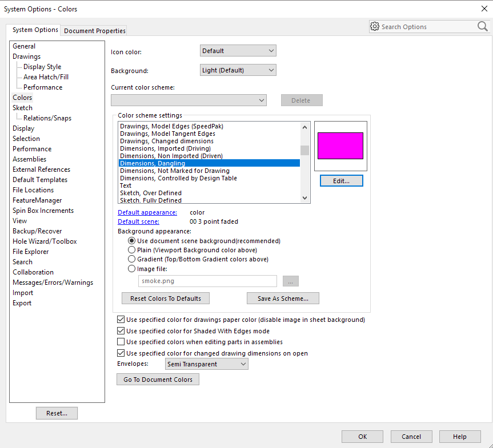Viewport: 493px width, 448px height.
Task: Click the search magnifier icon
Action: tap(482, 26)
